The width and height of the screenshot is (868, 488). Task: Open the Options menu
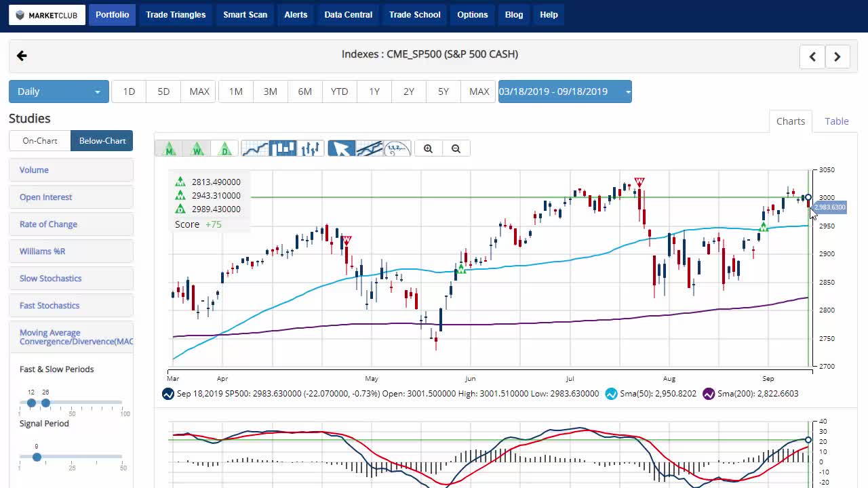473,15
